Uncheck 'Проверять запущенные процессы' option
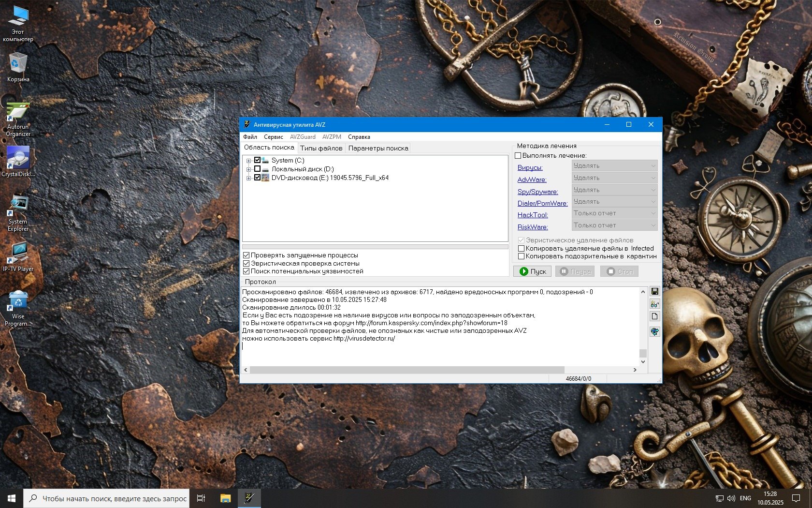Viewport: 812px width, 508px height. [246, 255]
